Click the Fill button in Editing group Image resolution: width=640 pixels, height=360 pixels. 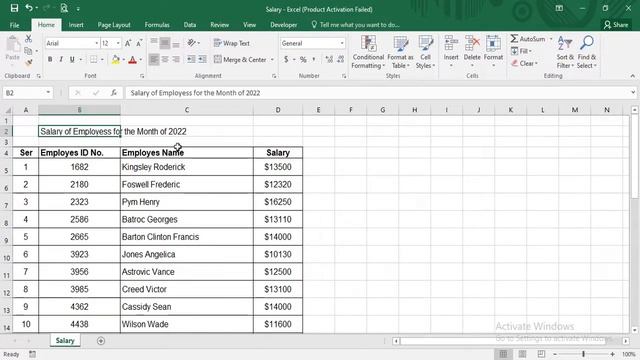(521, 51)
